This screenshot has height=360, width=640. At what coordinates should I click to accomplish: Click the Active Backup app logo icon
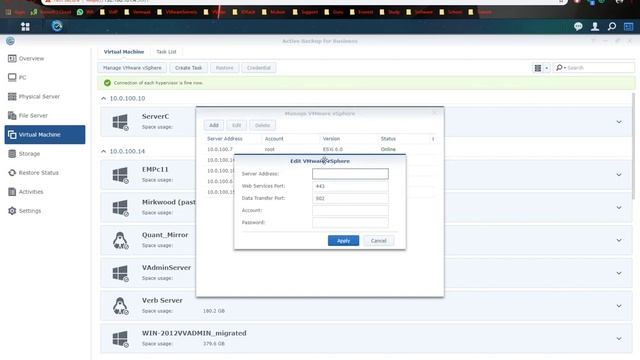tap(10, 41)
